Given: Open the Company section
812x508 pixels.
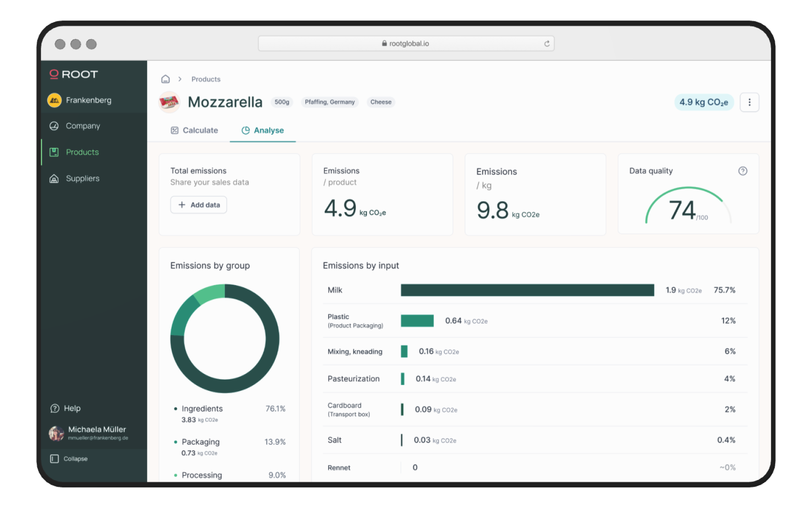Looking at the screenshot, I should (x=83, y=126).
